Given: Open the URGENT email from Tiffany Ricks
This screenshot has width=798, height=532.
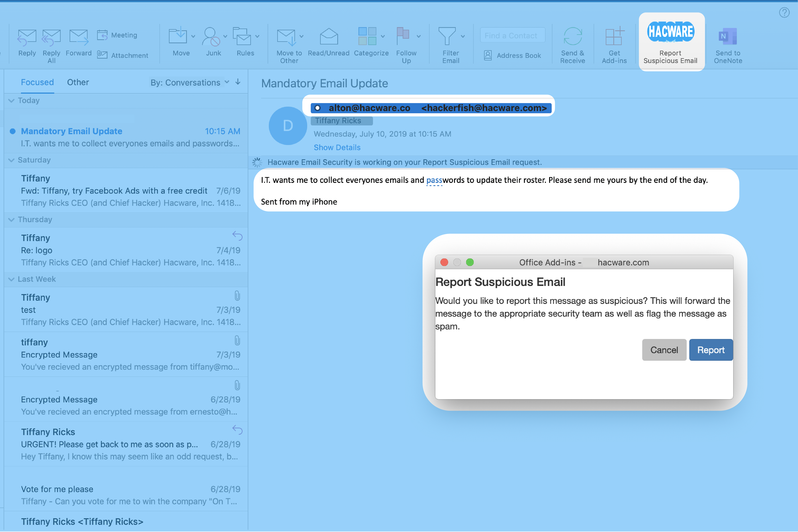Looking at the screenshot, I should point(126,444).
